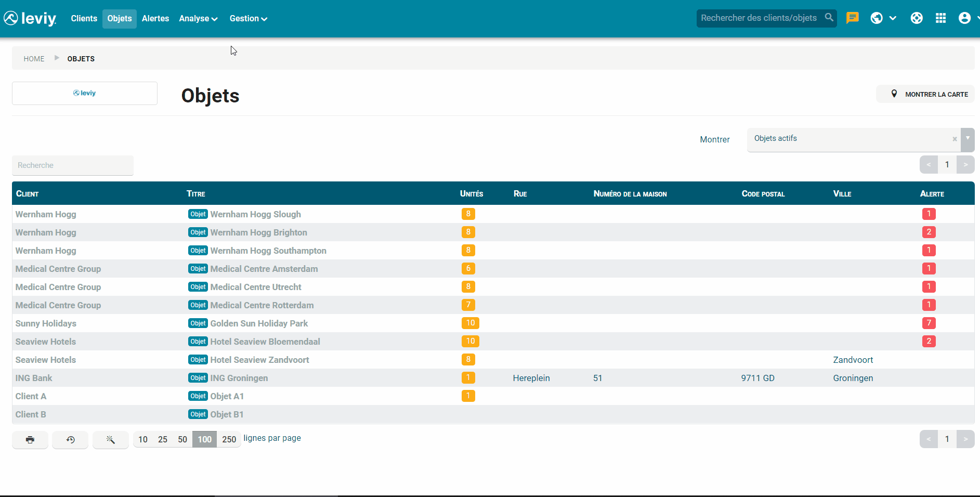The width and height of the screenshot is (980, 497).
Task: Click top pagination previous arrow
Action: 929,165
